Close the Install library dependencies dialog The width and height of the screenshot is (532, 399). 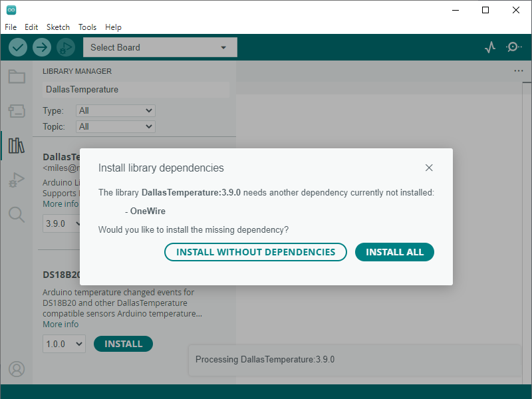click(429, 168)
